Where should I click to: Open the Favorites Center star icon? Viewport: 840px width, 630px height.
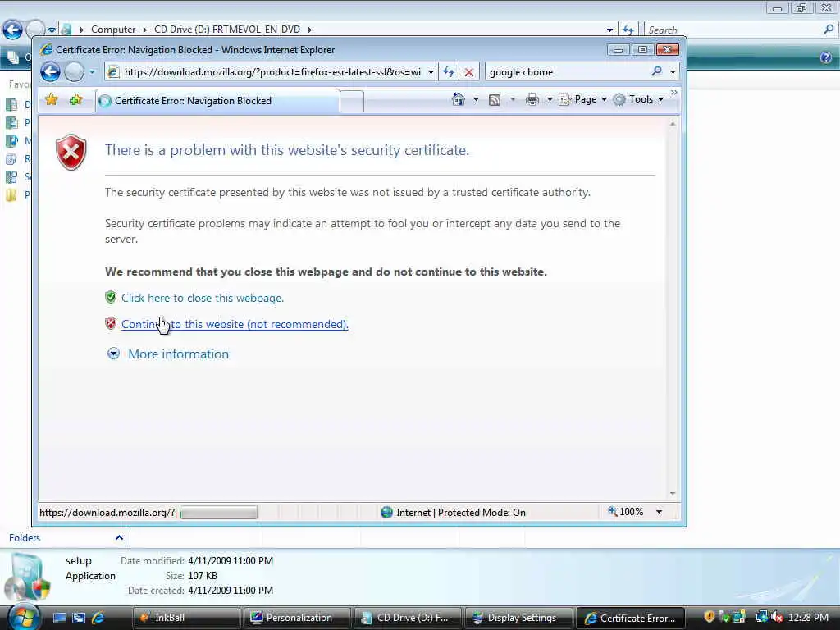(52, 99)
